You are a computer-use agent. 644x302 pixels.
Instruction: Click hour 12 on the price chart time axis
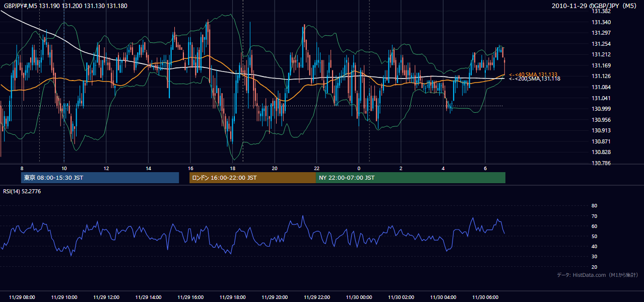(106, 168)
